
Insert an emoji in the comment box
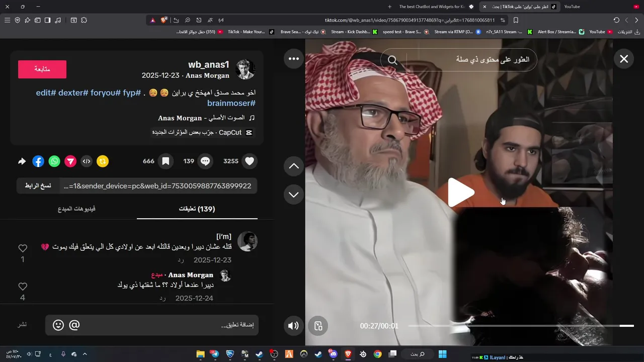58,325
